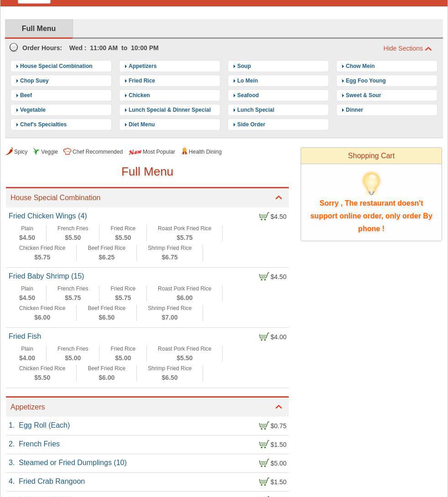Click cart icon for Fried Baby Shrimp

[264, 277]
